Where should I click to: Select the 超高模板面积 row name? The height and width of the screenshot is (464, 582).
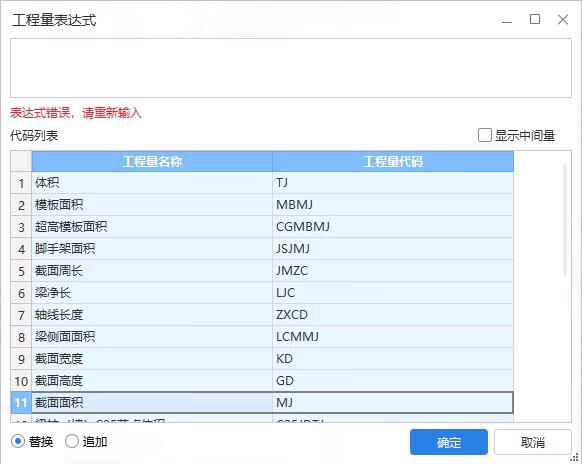[152, 226]
